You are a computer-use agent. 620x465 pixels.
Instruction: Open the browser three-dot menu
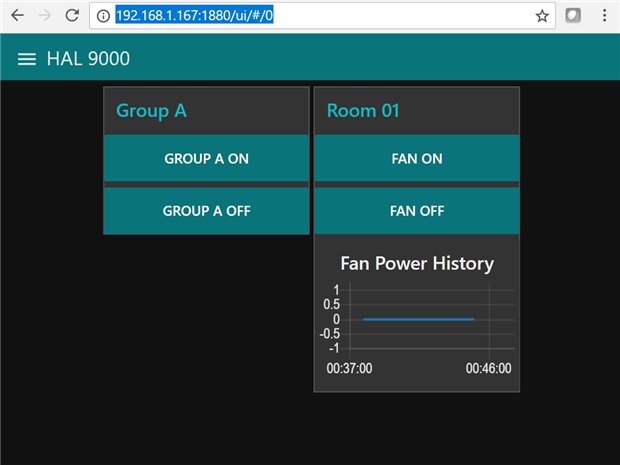pyautogui.click(x=604, y=15)
